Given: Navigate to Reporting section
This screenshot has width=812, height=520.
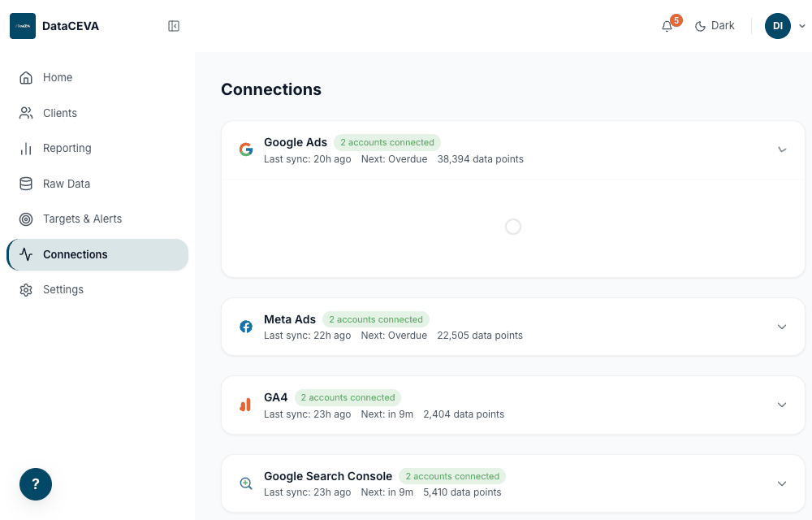Looking at the screenshot, I should 97,149.
